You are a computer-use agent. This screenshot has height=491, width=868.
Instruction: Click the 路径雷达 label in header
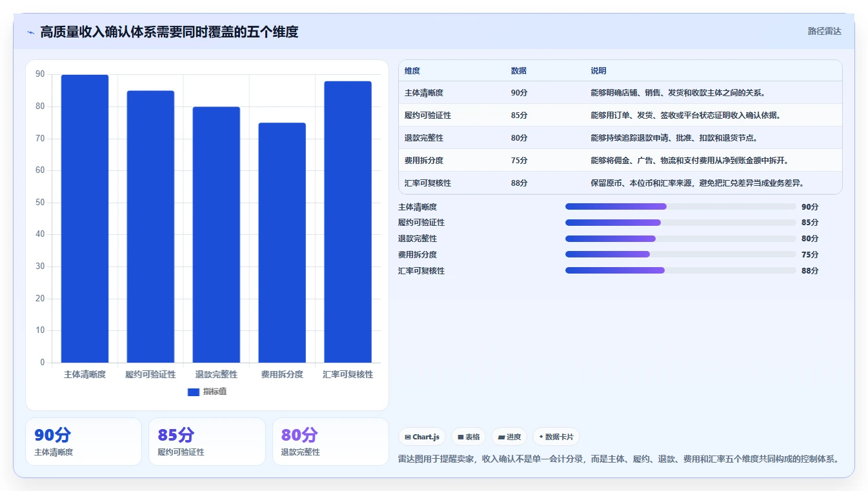tap(824, 31)
